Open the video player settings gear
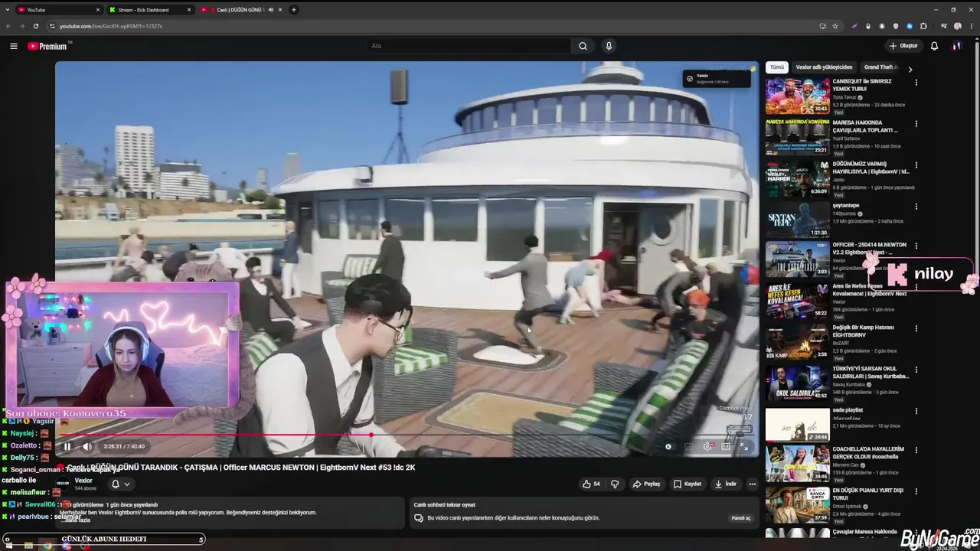This screenshot has width=980, height=551. pyautogui.click(x=707, y=447)
